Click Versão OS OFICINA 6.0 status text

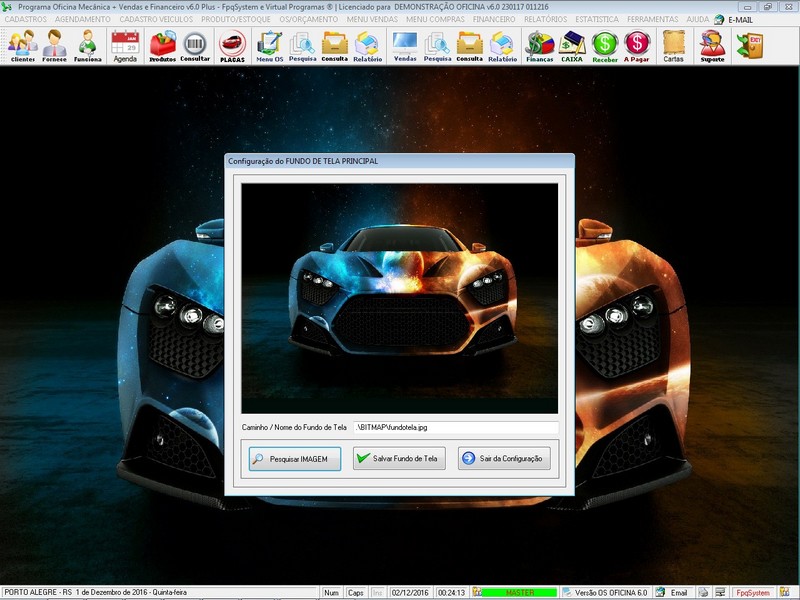[611, 592]
